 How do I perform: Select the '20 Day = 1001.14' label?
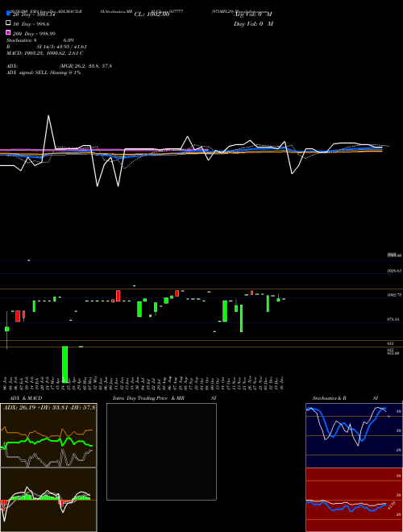(x=34, y=15)
